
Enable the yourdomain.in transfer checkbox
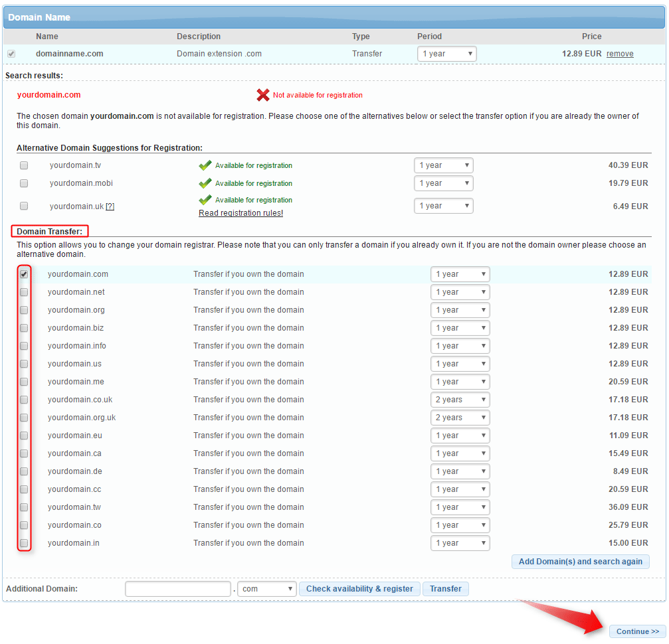coord(24,543)
